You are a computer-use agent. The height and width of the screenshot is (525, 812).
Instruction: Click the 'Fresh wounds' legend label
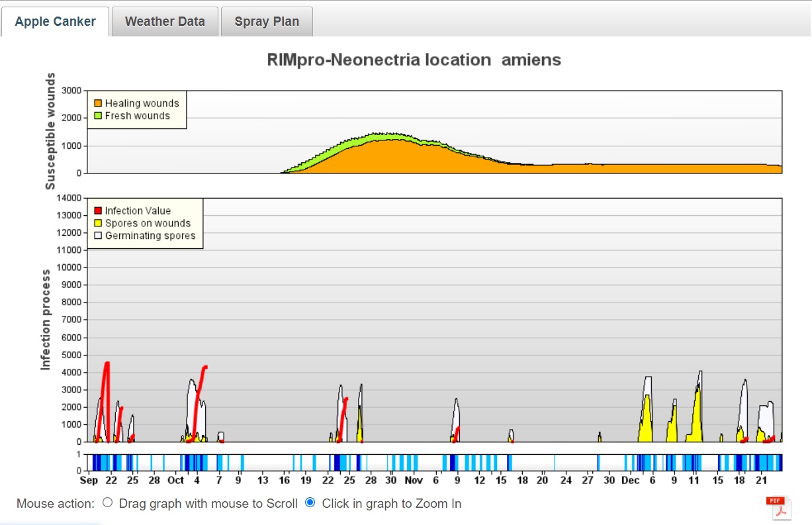click(137, 116)
